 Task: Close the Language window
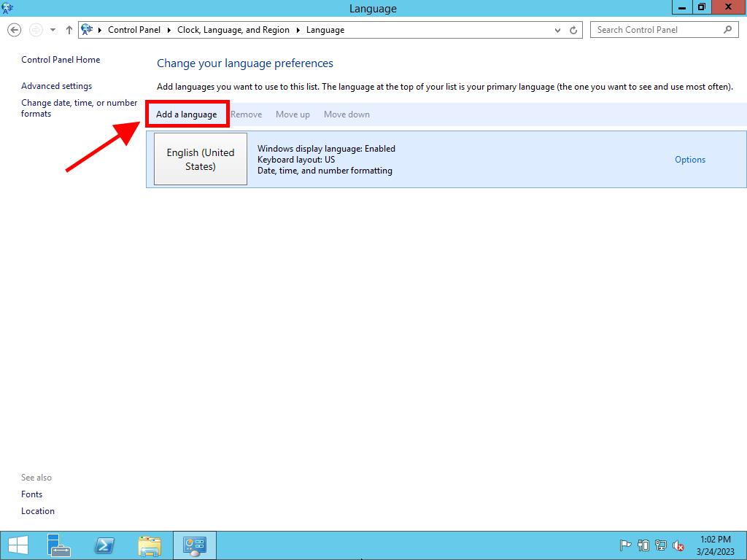pyautogui.click(x=729, y=7)
